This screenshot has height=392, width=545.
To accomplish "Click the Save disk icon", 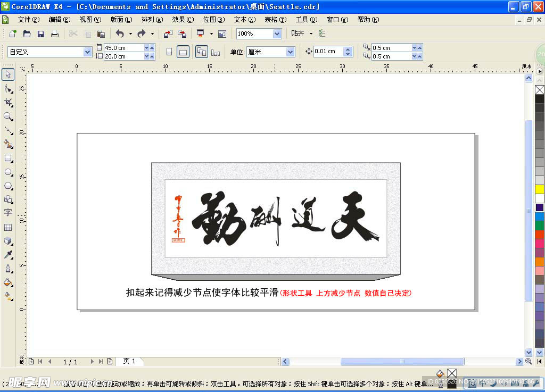I will pyautogui.click(x=40, y=34).
